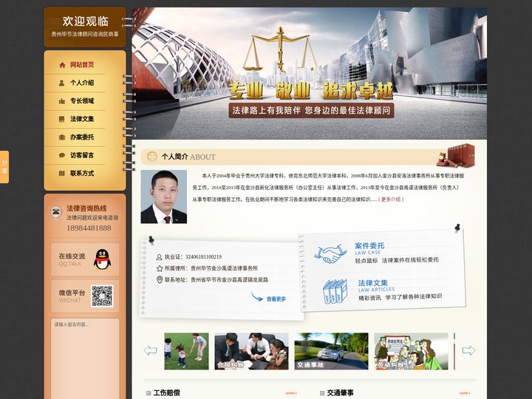Click the 交通肇事 section heading
Image resolution: width=532 pixels, height=399 pixels.
coord(341,393)
